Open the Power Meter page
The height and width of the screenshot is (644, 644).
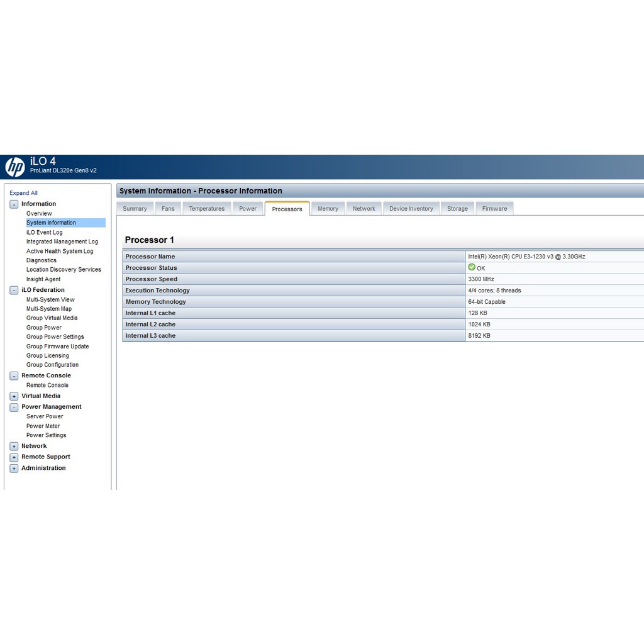click(x=43, y=426)
